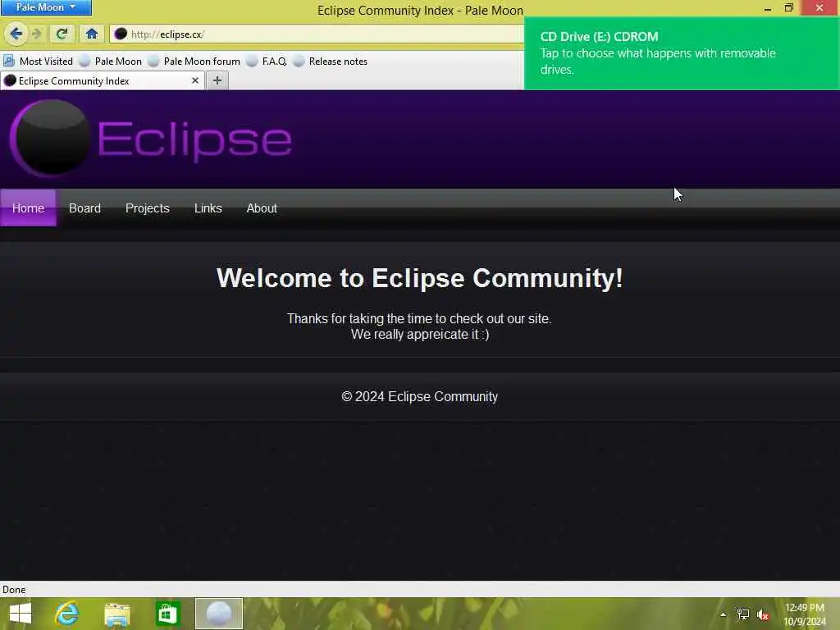Open the Board navigation item
This screenshot has height=630, width=840.
point(84,208)
